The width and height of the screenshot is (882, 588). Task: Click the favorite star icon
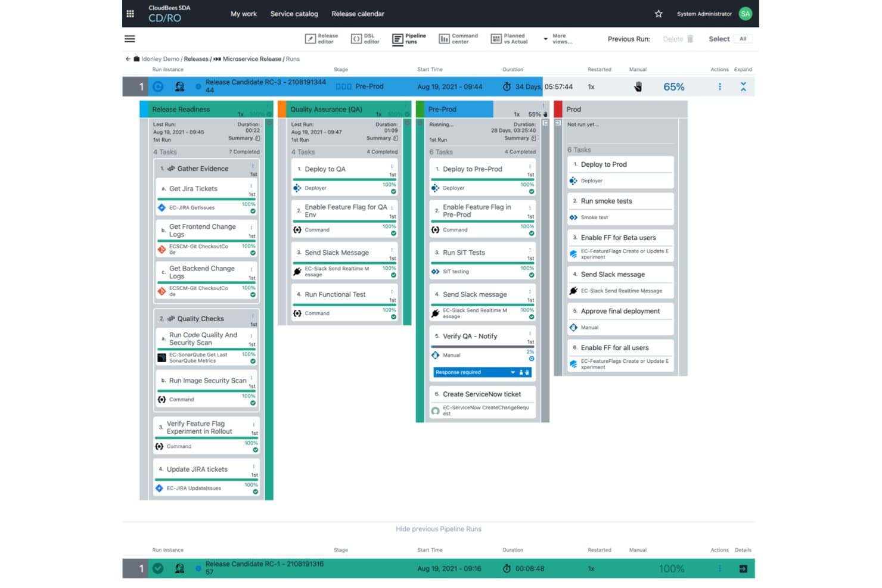pos(659,14)
